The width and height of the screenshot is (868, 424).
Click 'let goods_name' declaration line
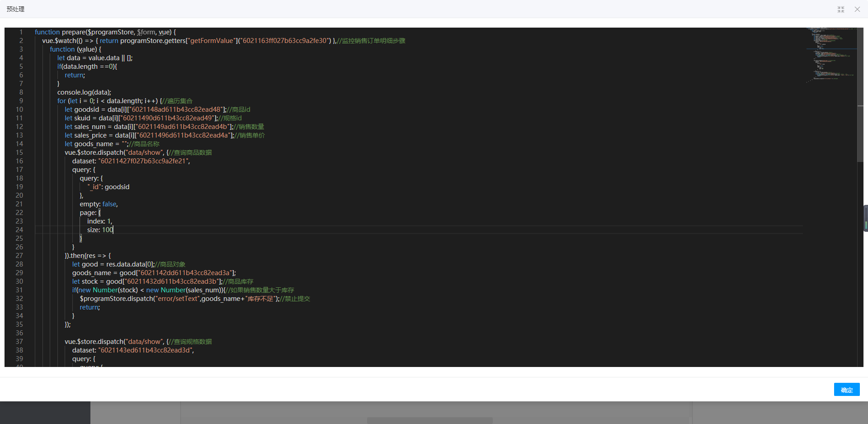point(112,144)
